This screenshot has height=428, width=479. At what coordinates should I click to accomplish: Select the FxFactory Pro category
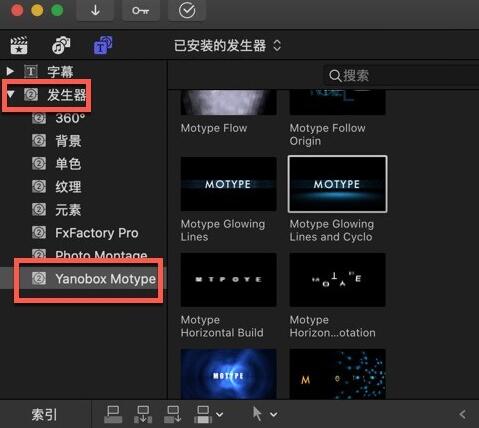97,233
